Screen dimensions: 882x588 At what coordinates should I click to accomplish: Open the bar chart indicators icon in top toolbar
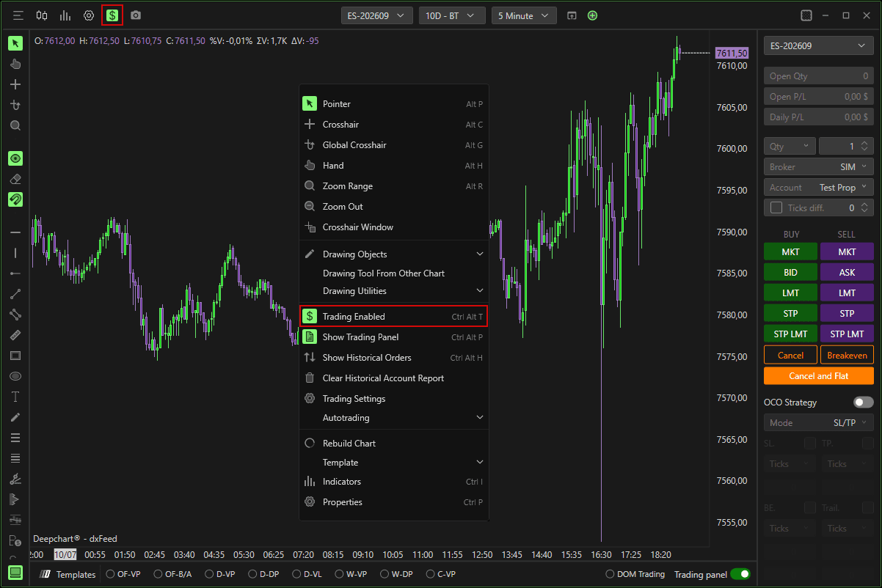pos(65,15)
